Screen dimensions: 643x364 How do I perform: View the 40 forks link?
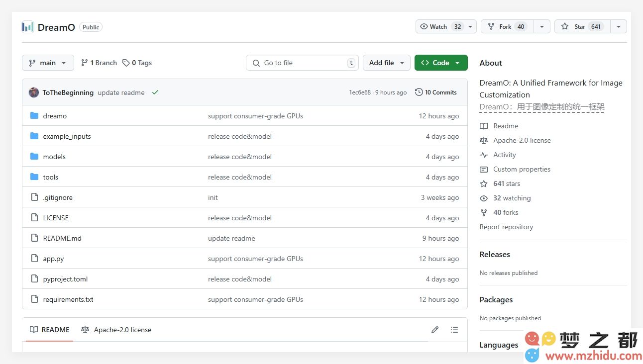pyautogui.click(x=506, y=213)
